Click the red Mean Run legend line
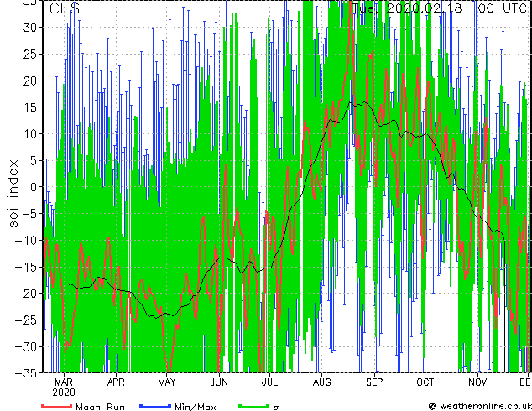The image size is (532, 411). point(57,406)
